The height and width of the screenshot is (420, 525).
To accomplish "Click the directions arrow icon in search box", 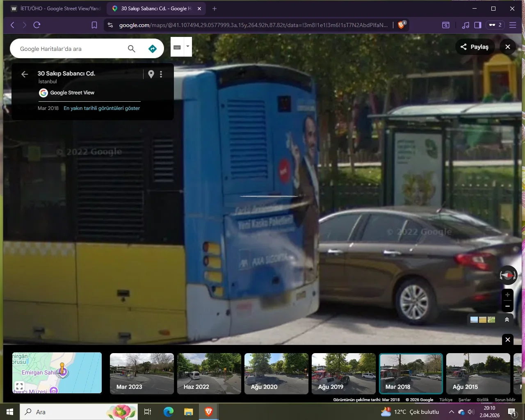I will tap(152, 49).
